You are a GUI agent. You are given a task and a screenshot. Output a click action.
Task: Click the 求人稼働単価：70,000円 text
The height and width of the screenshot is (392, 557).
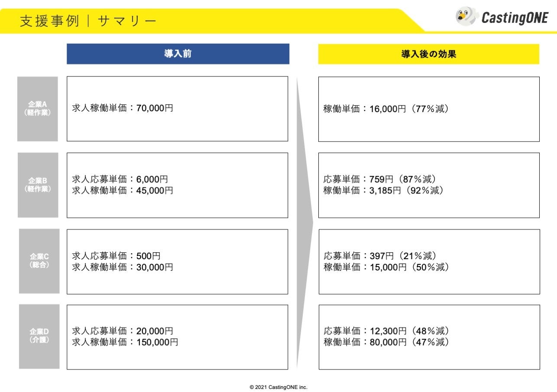coord(123,109)
